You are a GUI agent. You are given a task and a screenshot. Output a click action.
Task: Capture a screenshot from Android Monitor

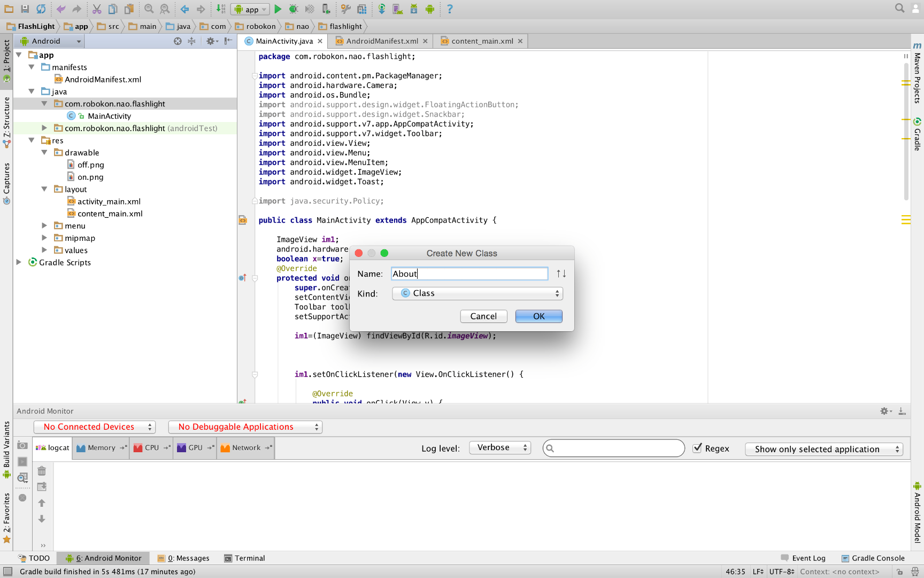pos(22,445)
